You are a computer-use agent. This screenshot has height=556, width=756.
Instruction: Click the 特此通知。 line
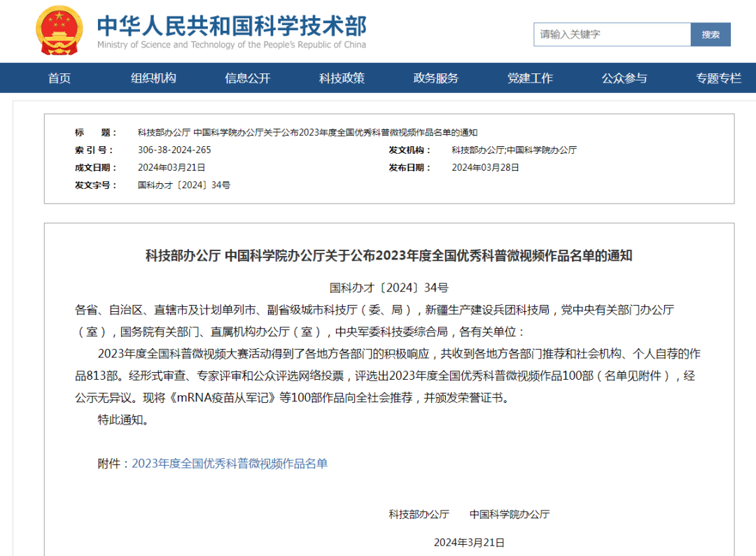coord(123,420)
